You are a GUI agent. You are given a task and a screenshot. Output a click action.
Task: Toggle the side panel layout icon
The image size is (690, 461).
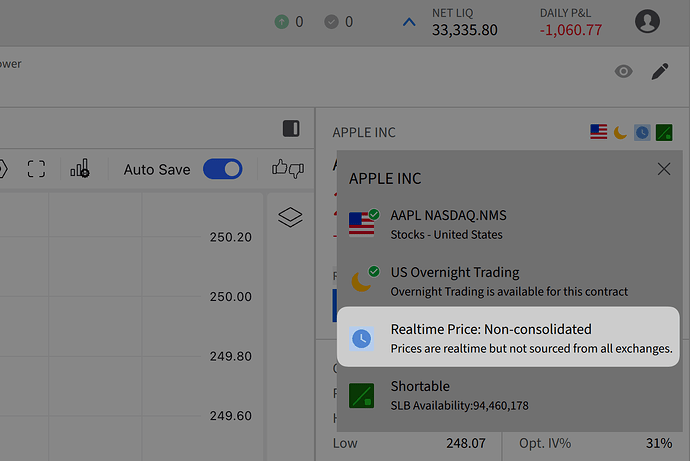(291, 128)
